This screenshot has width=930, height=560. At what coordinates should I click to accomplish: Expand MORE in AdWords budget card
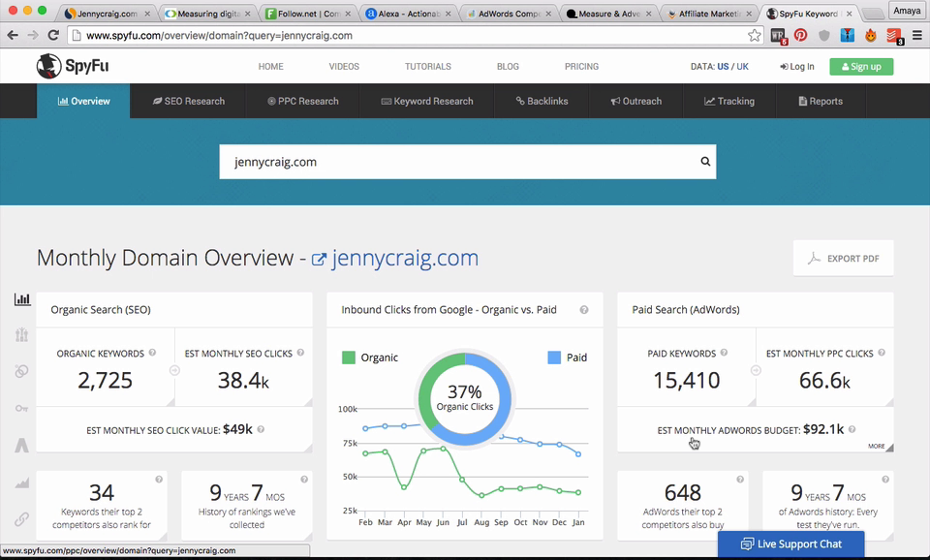click(x=881, y=446)
